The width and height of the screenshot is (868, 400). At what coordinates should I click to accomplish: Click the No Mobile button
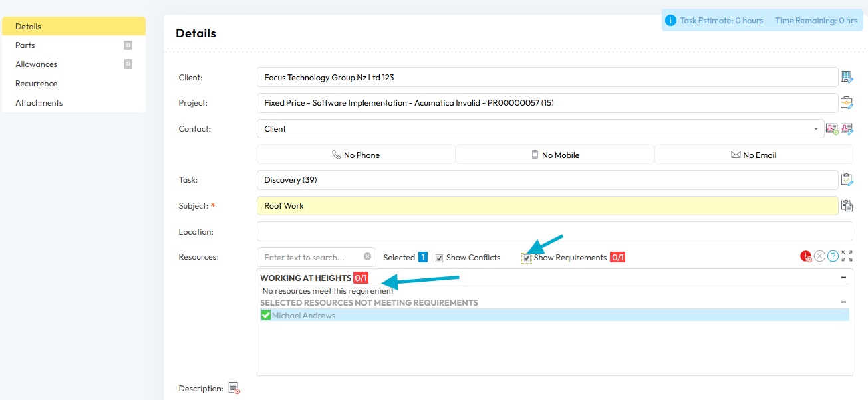click(x=555, y=155)
